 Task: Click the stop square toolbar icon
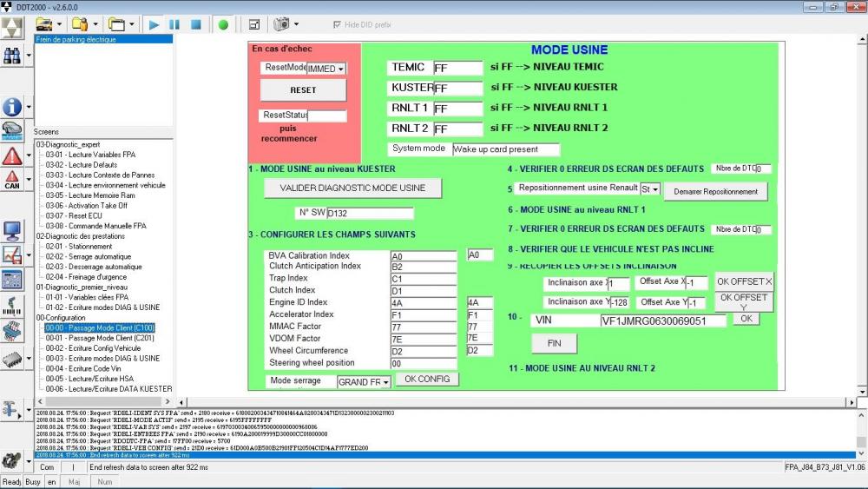[195, 24]
